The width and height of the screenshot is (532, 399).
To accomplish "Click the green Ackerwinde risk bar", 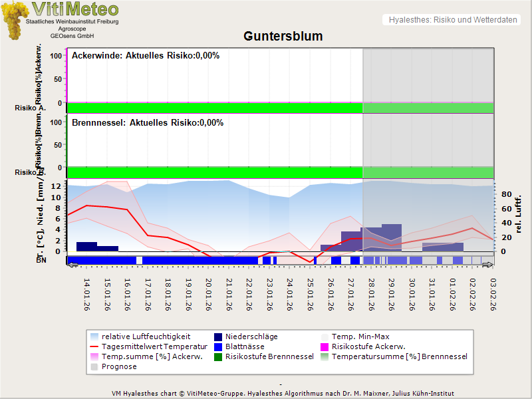I will coord(214,108).
